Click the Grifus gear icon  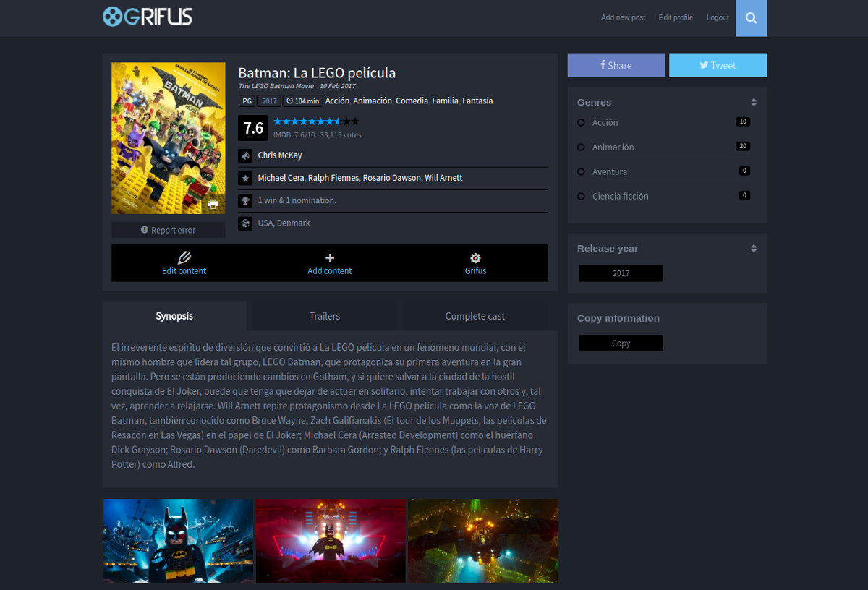[x=475, y=258]
